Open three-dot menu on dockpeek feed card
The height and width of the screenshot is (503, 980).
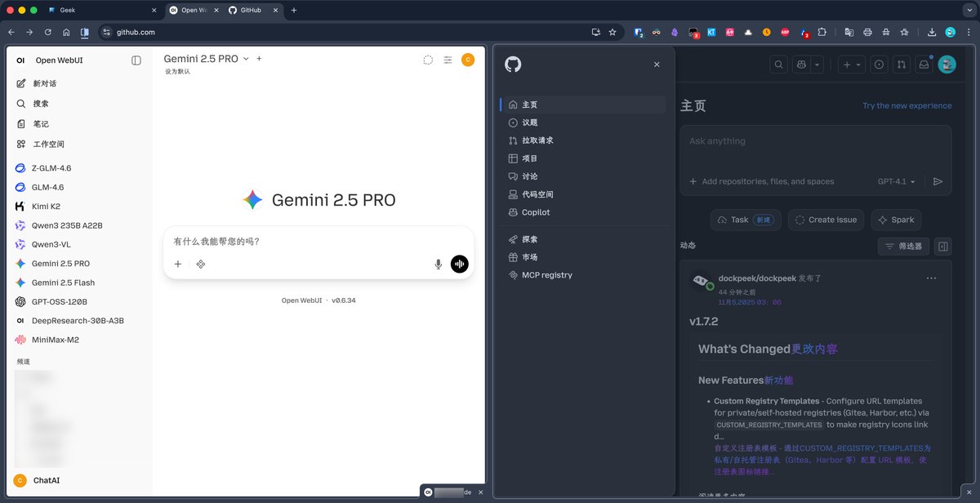(x=931, y=278)
